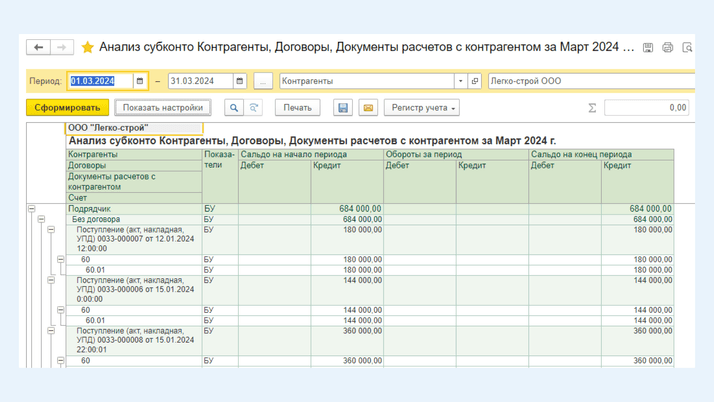Click the envelope send-by-email icon
The image size is (714, 402).
point(368,107)
